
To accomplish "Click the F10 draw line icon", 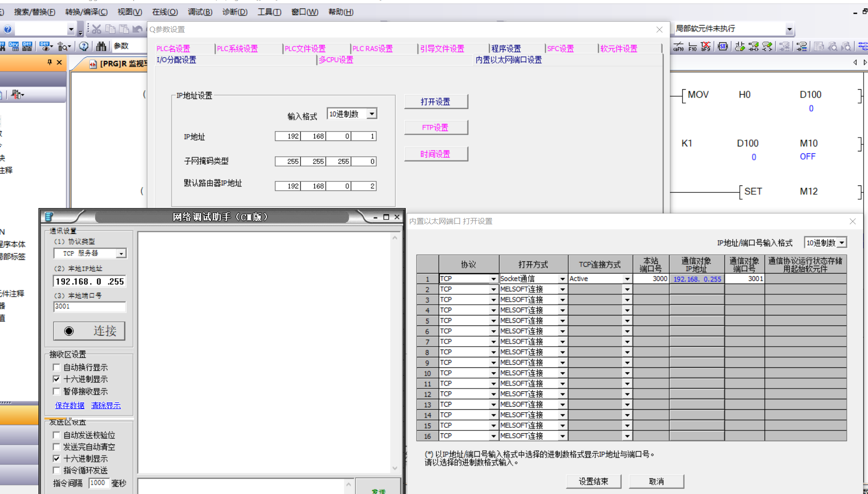I will point(692,47).
